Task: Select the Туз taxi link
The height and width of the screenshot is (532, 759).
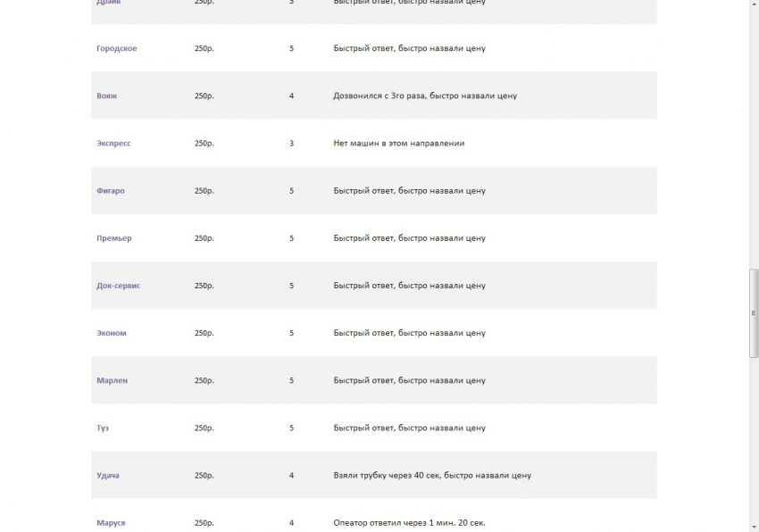Action: 103,428
